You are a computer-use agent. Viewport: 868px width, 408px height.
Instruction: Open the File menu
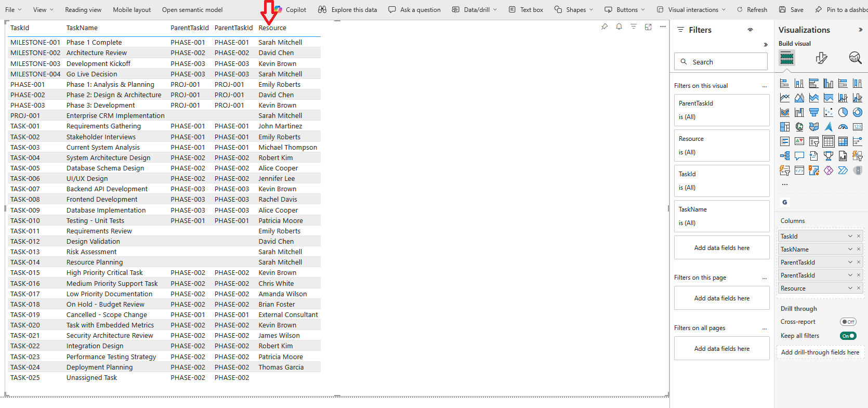pos(13,10)
